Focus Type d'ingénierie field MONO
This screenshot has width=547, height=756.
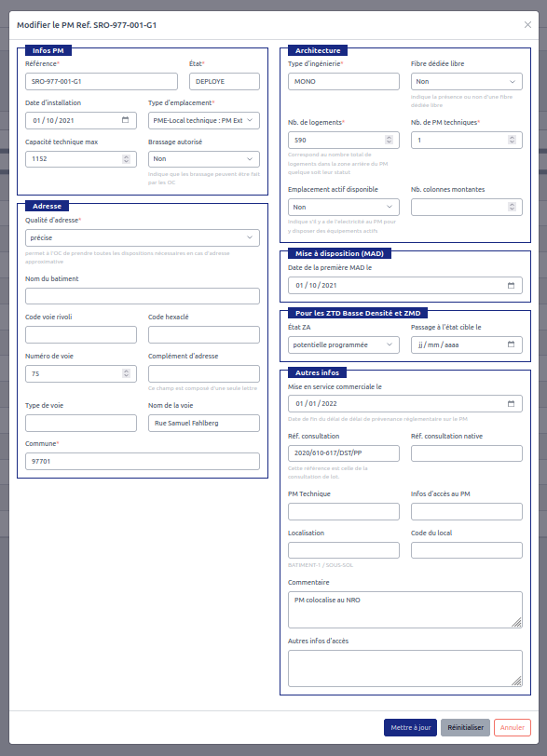(x=344, y=82)
